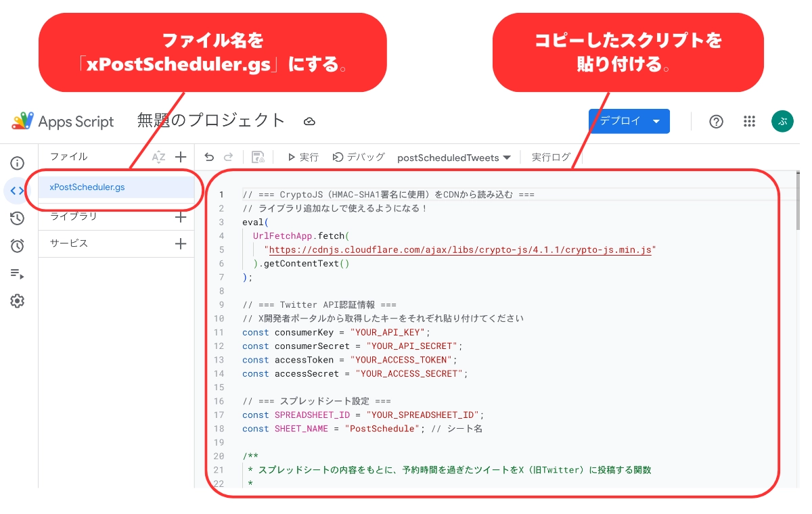812x514 pixels.
Task: Click UrlFetchApp.fetch( on line 4
Action: [x=300, y=236]
